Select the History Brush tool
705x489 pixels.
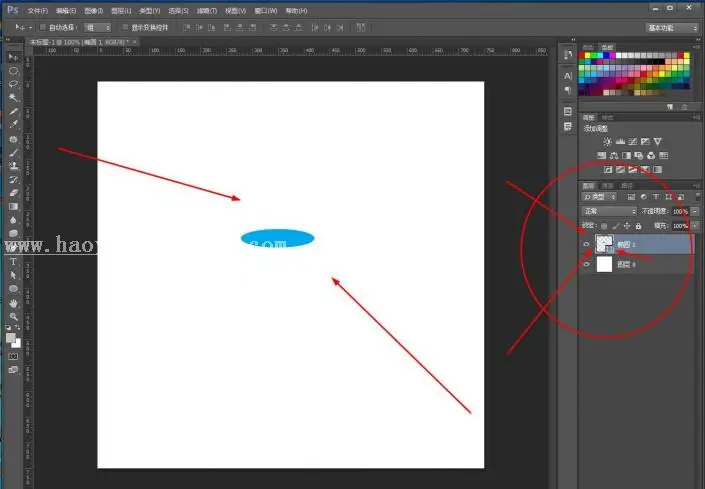tap(13, 179)
